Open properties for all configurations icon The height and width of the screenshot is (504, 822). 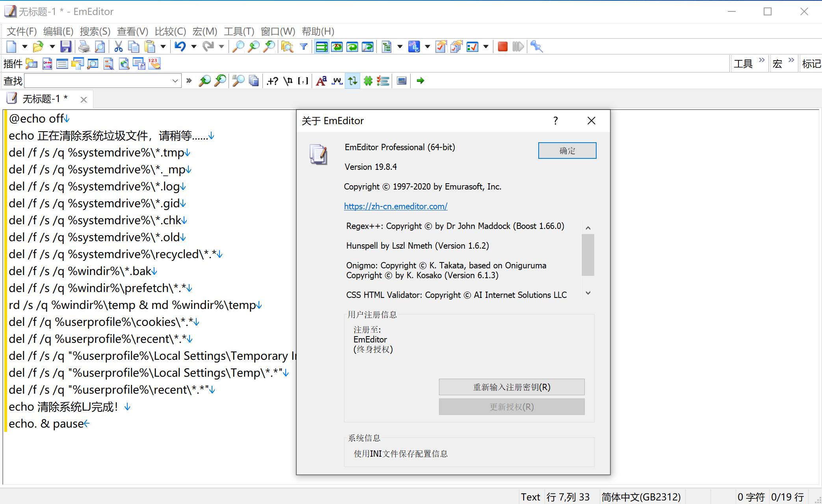coord(456,47)
